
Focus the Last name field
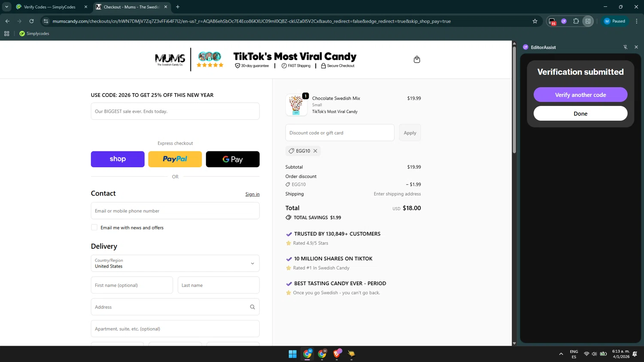[x=219, y=285]
